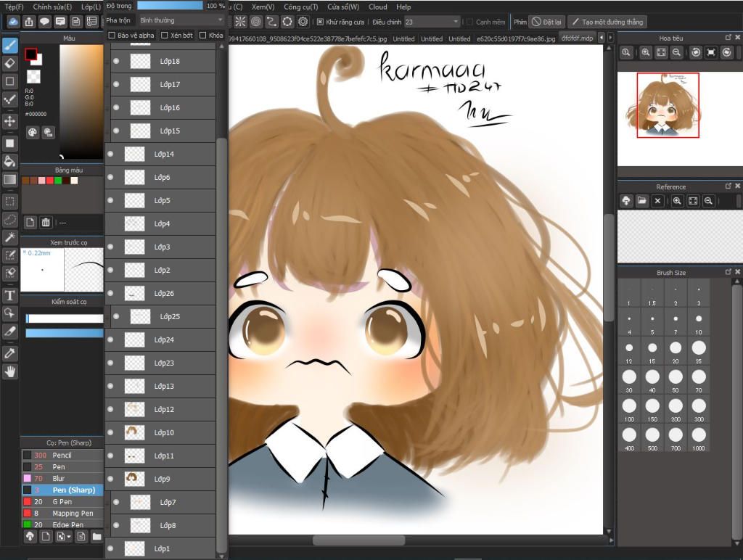Switch to the dfdfdf.mdp tab
743x560 pixels.
click(x=577, y=38)
